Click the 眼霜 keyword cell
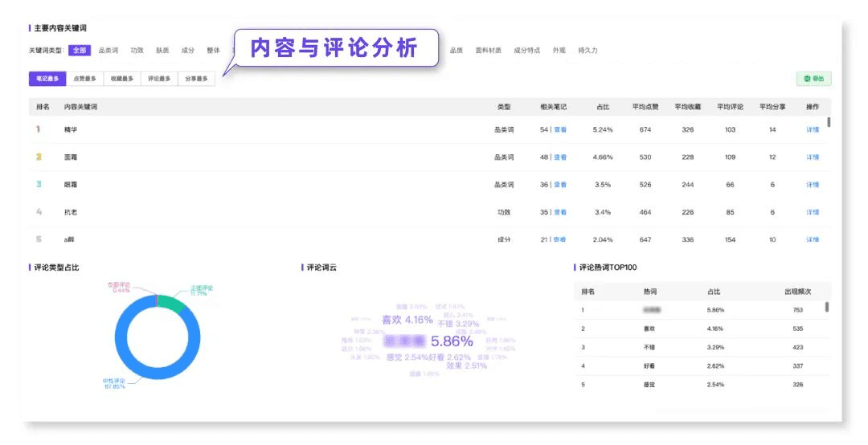Viewport: 868px width, 445px height. [x=70, y=185]
